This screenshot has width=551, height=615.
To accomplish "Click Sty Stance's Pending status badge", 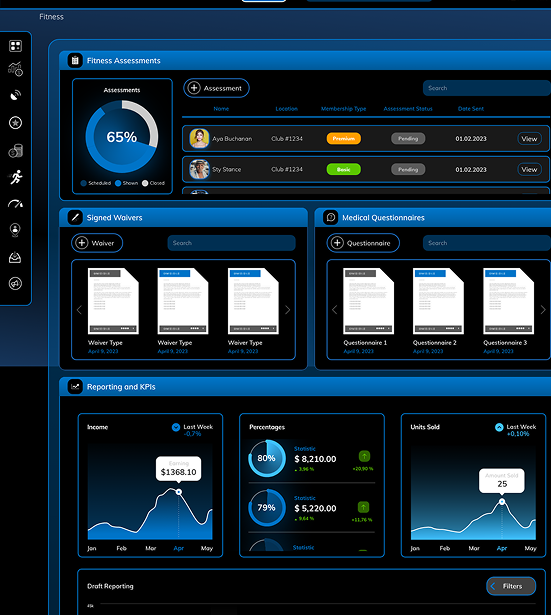I will point(408,169).
